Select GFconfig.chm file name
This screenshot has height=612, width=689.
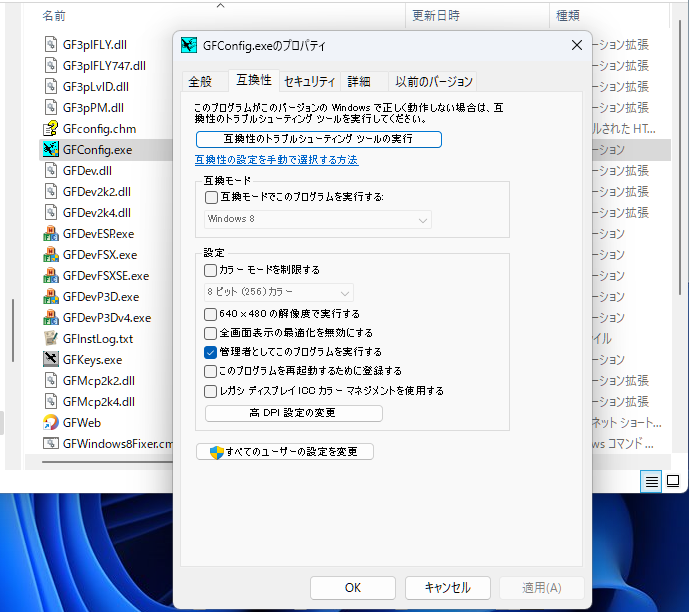(99, 129)
